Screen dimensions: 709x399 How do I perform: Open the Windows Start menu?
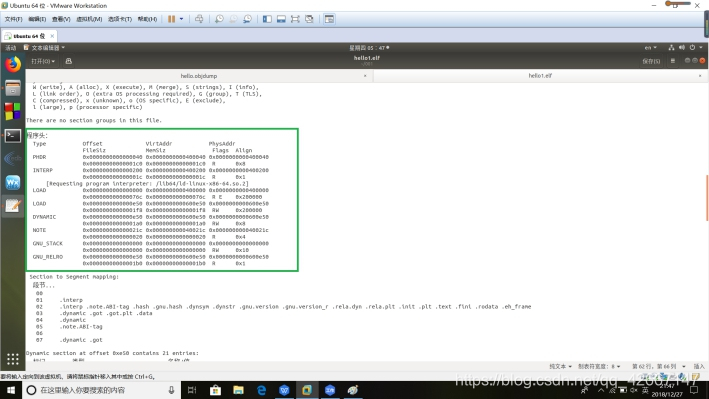pos(11,390)
